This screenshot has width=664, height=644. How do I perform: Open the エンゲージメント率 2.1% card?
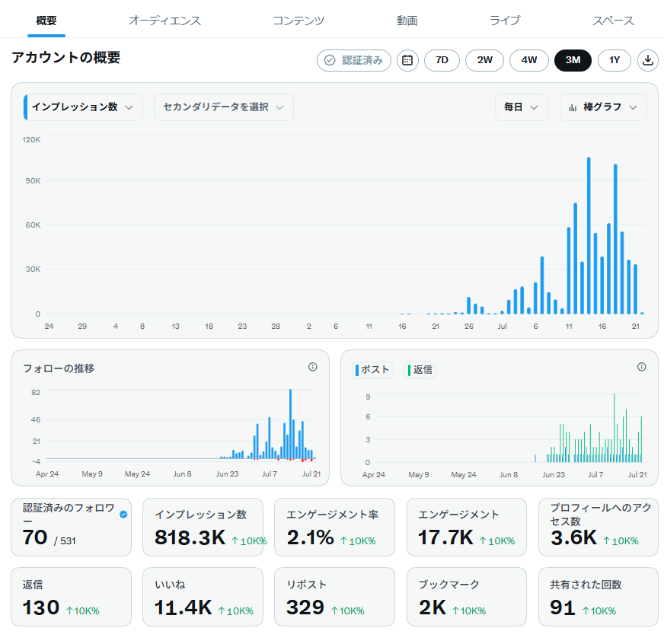334,527
